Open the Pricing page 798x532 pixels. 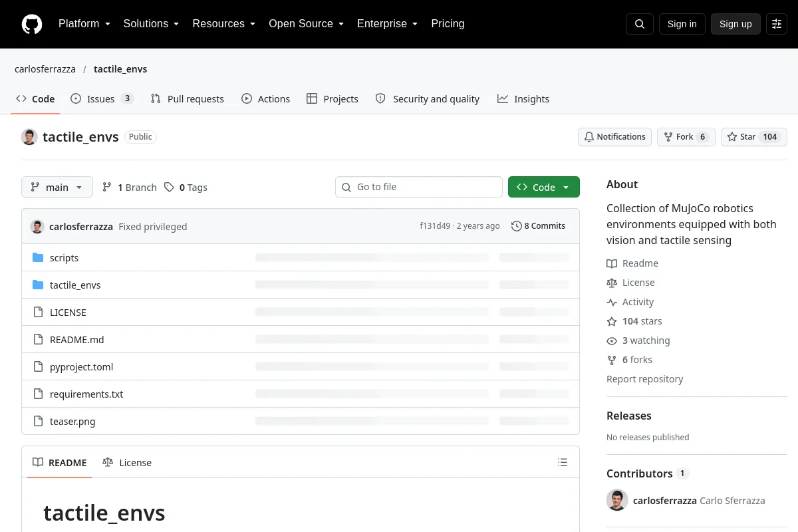click(448, 24)
